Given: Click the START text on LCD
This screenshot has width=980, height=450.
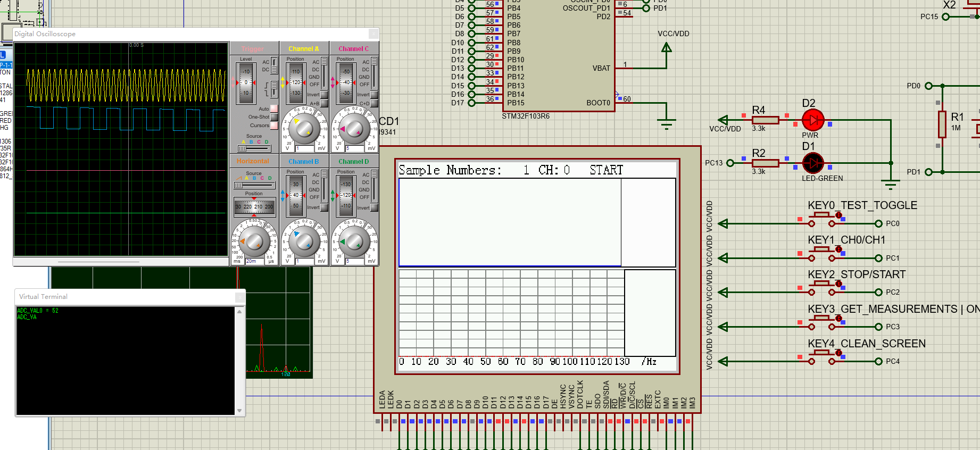Looking at the screenshot, I should click(x=606, y=170).
